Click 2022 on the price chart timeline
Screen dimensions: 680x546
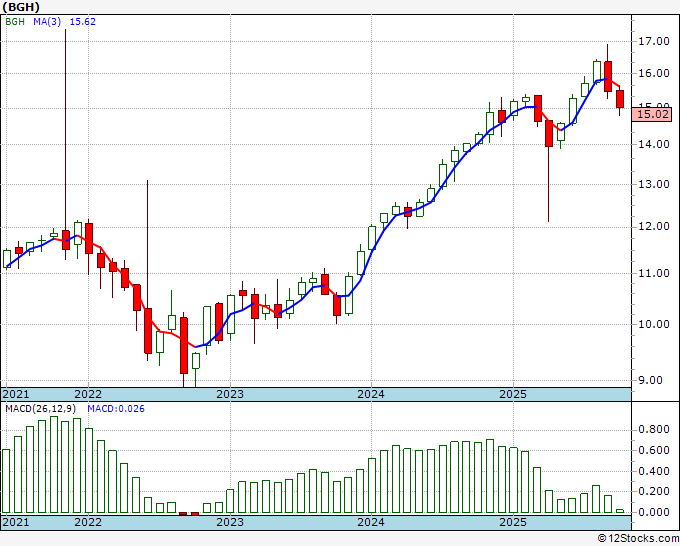click(x=88, y=394)
